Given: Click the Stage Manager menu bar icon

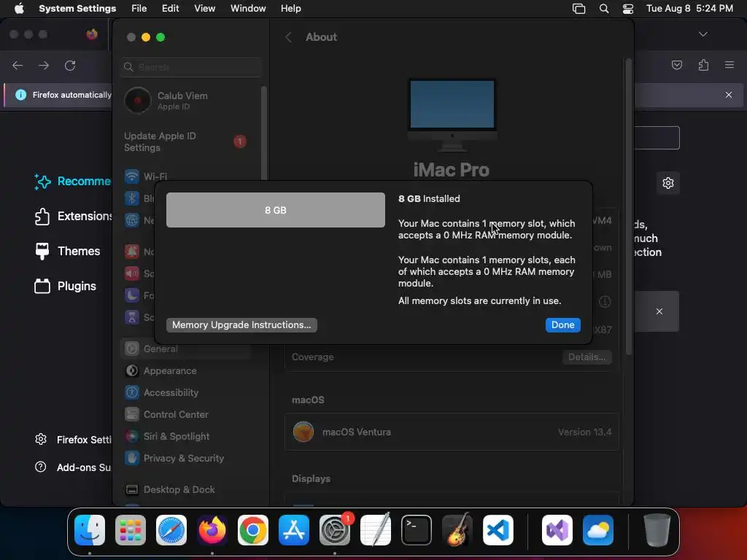Looking at the screenshot, I should point(578,9).
